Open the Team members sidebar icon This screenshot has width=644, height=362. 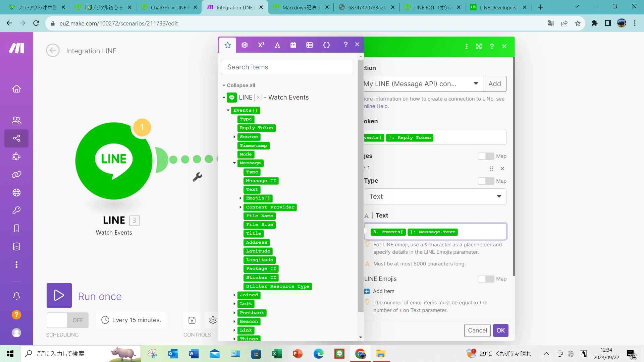[x=16, y=120]
